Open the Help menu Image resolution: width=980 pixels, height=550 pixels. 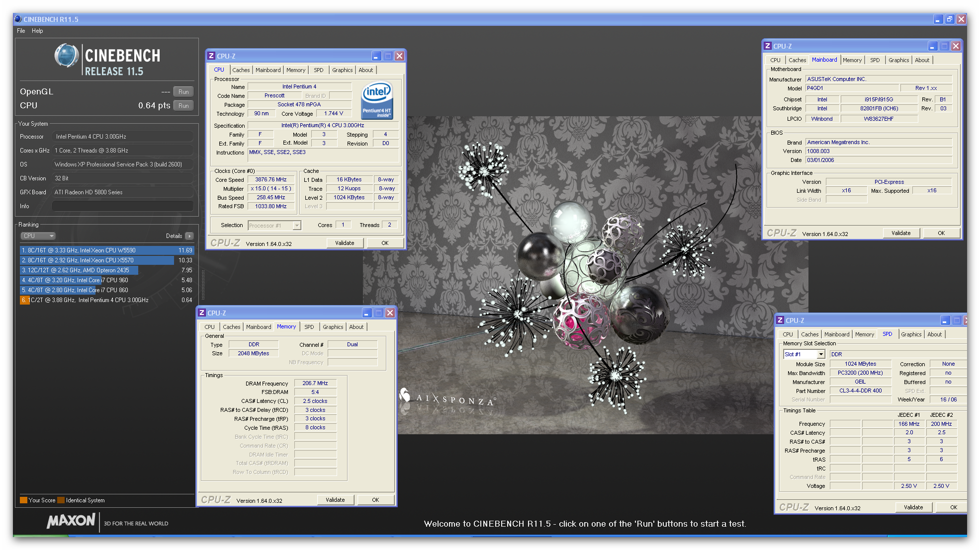tap(37, 31)
